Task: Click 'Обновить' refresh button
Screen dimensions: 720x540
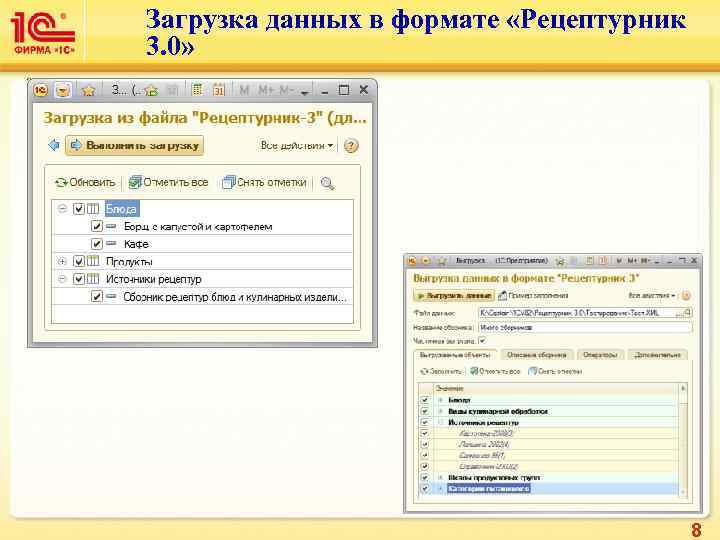Action: point(85,182)
